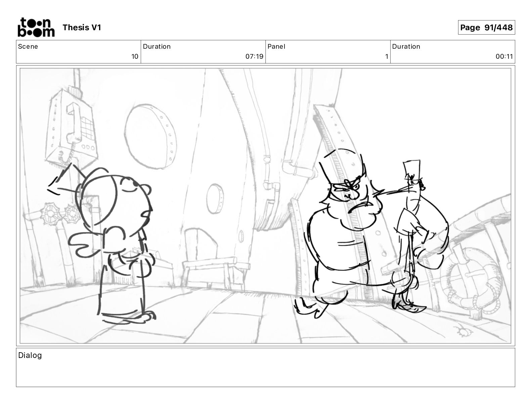This screenshot has width=532, height=411.
Task: Click the 'Scene' header label
Action: point(28,46)
